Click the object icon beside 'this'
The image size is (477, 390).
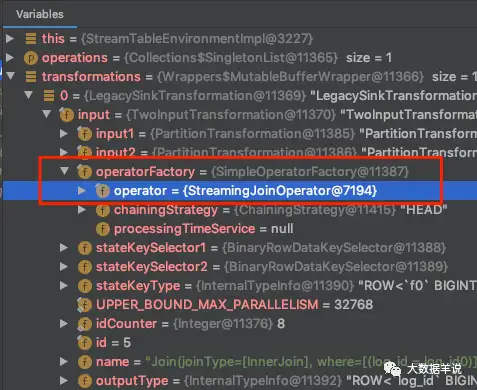31,39
